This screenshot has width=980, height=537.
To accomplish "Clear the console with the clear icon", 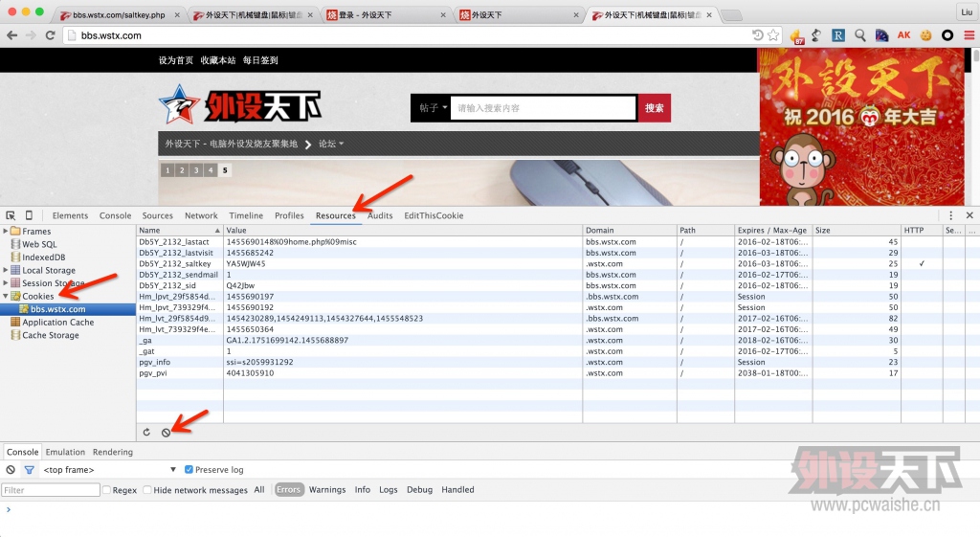I will pyautogui.click(x=11, y=469).
